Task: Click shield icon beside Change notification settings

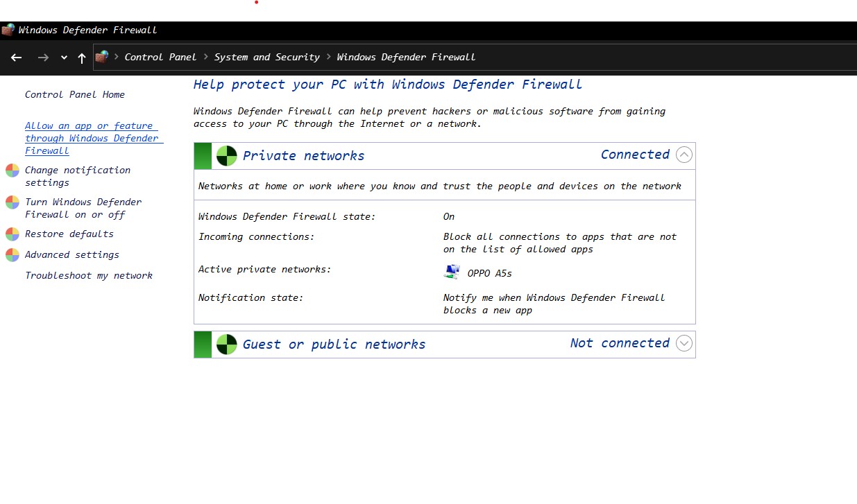Action: coord(12,171)
